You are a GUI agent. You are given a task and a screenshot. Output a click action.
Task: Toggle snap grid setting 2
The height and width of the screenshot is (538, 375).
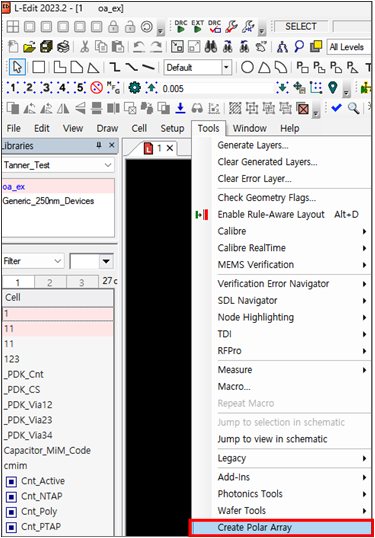pos(30,88)
